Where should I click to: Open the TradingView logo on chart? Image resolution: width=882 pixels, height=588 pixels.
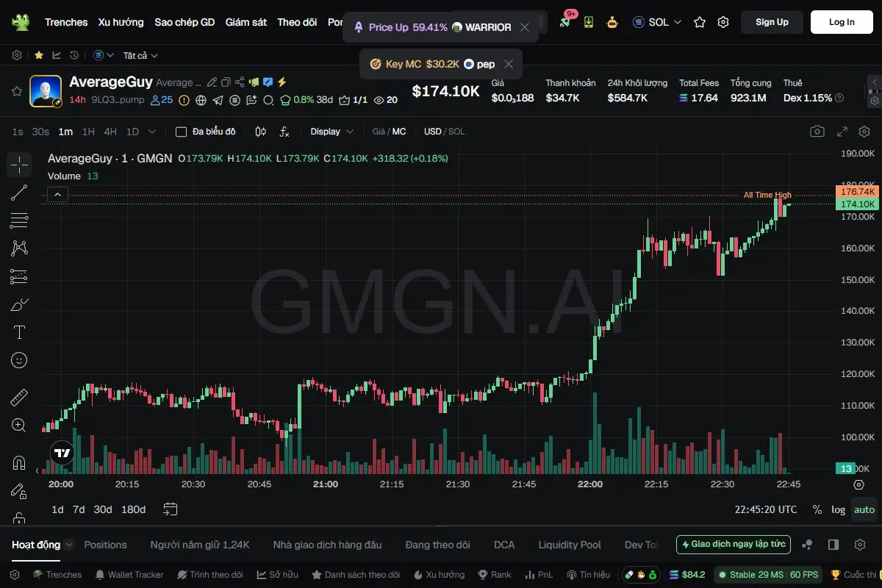(62, 453)
